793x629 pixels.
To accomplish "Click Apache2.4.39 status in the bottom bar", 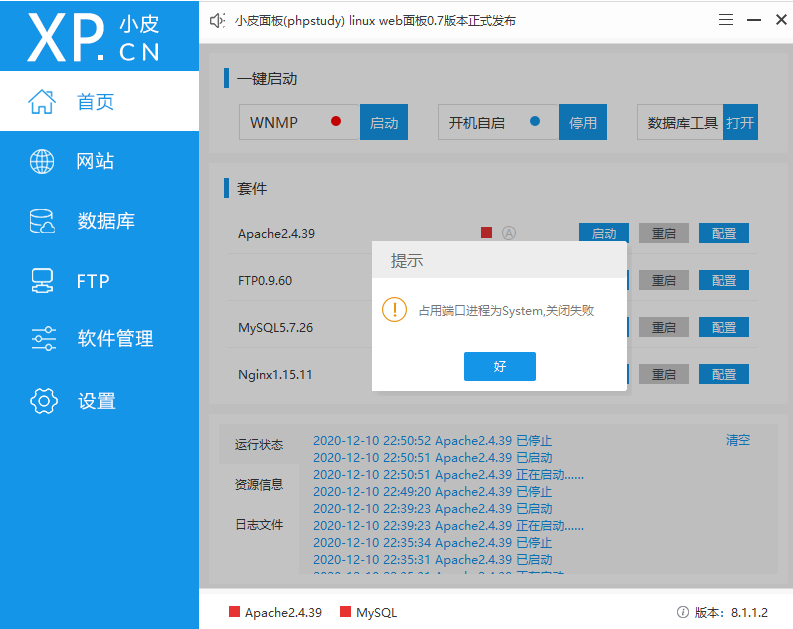I will pos(275,612).
